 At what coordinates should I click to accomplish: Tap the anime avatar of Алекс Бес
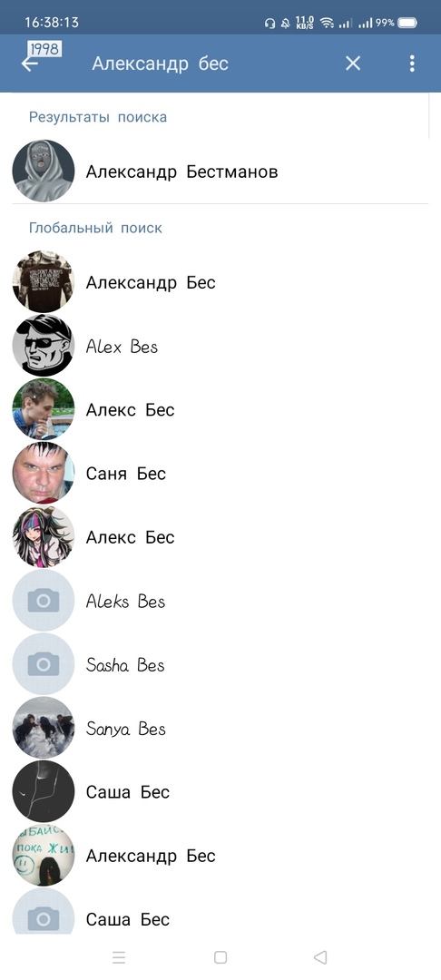click(43, 537)
